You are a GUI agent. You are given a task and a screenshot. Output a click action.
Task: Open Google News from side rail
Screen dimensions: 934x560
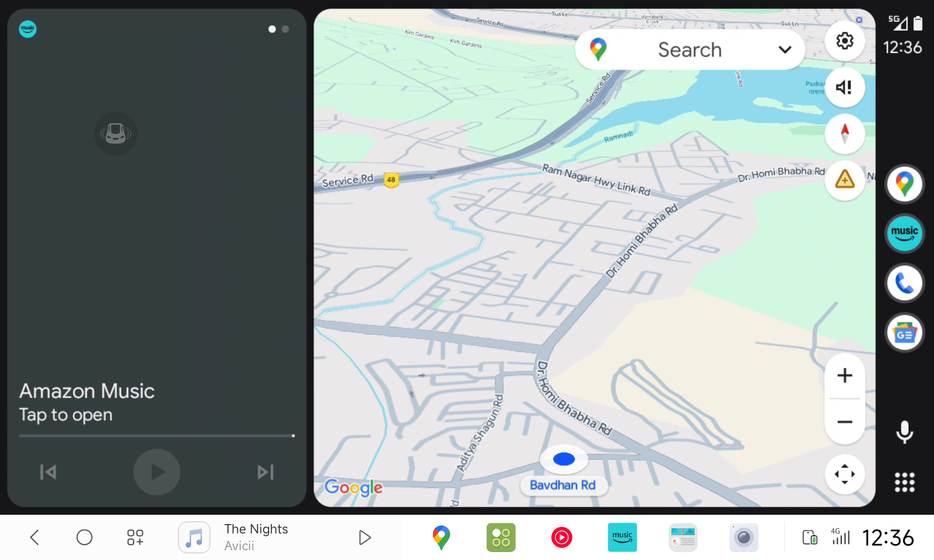(x=905, y=333)
